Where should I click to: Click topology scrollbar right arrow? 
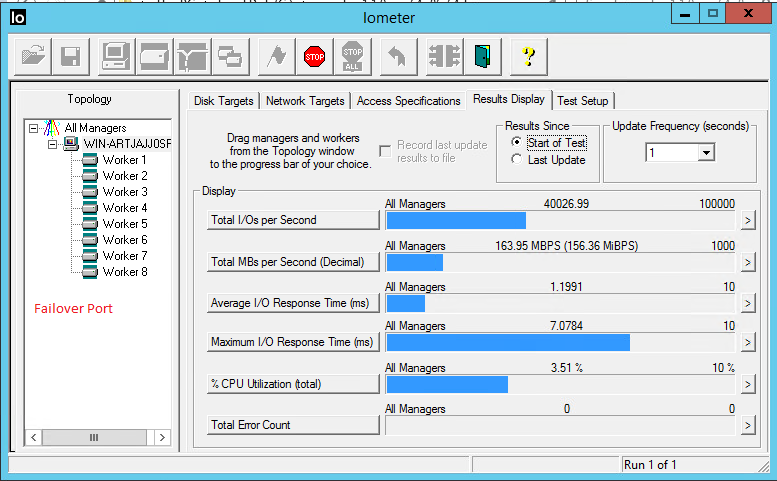(162, 437)
